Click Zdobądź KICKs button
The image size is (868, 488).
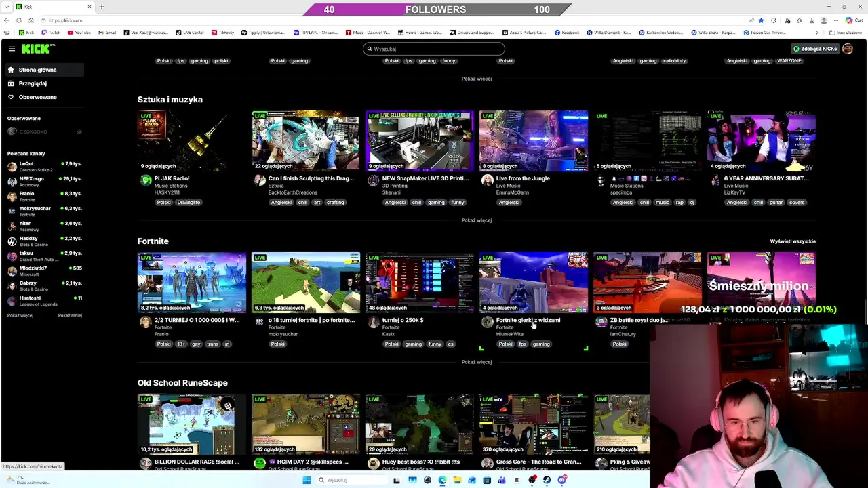815,49
